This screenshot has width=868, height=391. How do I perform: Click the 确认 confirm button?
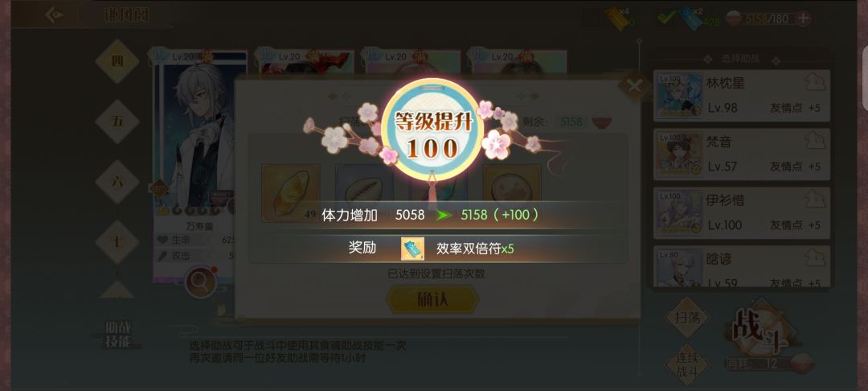click(432, 299)
